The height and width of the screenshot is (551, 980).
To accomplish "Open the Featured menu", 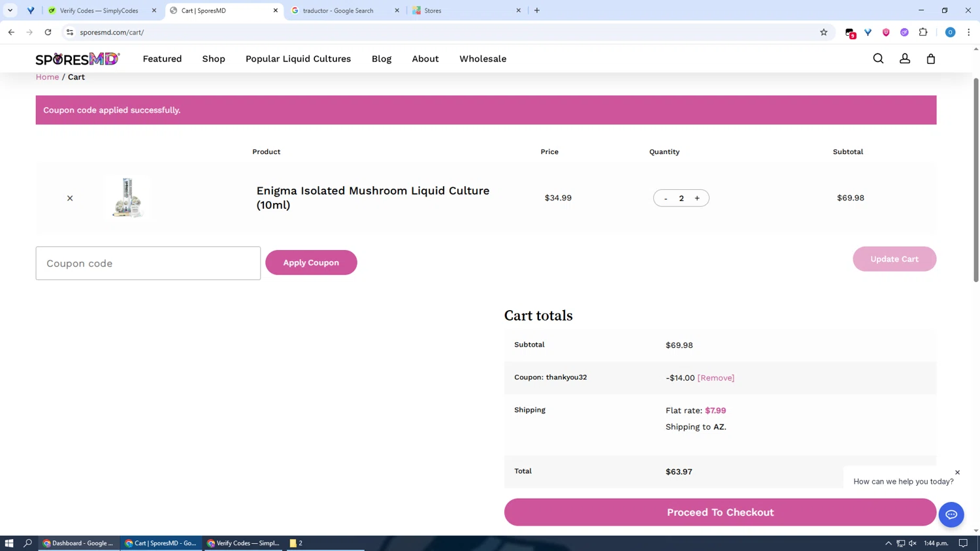I will [x=162, y=59].
